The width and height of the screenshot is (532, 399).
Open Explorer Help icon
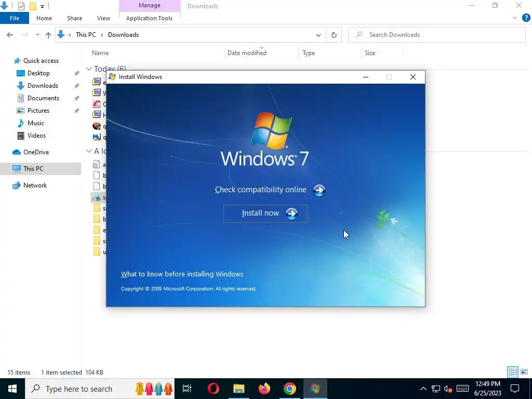coord(526,18)
